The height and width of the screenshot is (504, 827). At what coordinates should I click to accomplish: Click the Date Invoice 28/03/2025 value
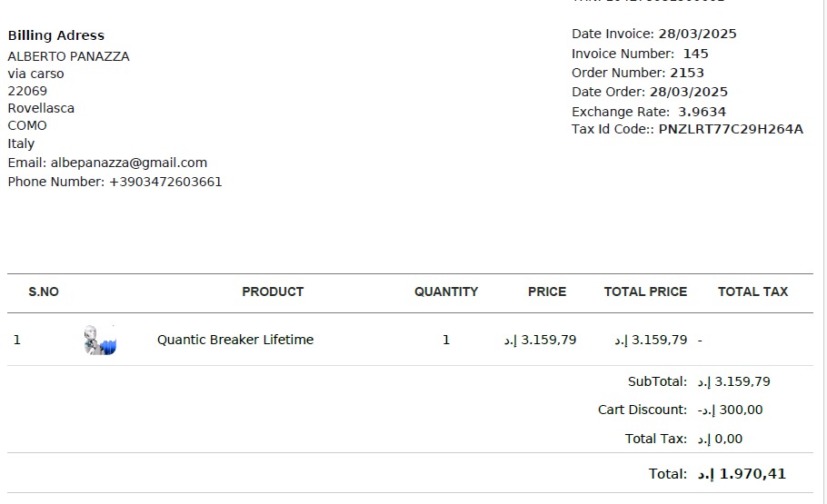pos(698,34)
